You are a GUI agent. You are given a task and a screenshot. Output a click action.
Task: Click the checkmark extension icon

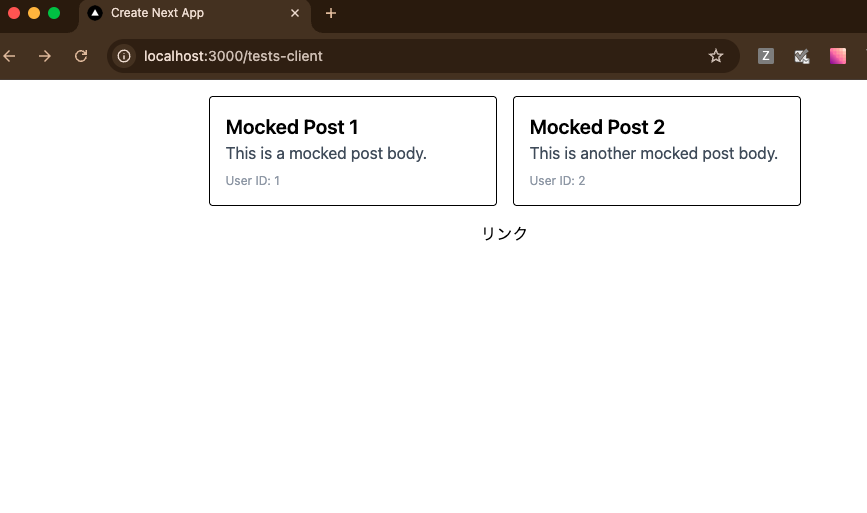tap(801, 56)
